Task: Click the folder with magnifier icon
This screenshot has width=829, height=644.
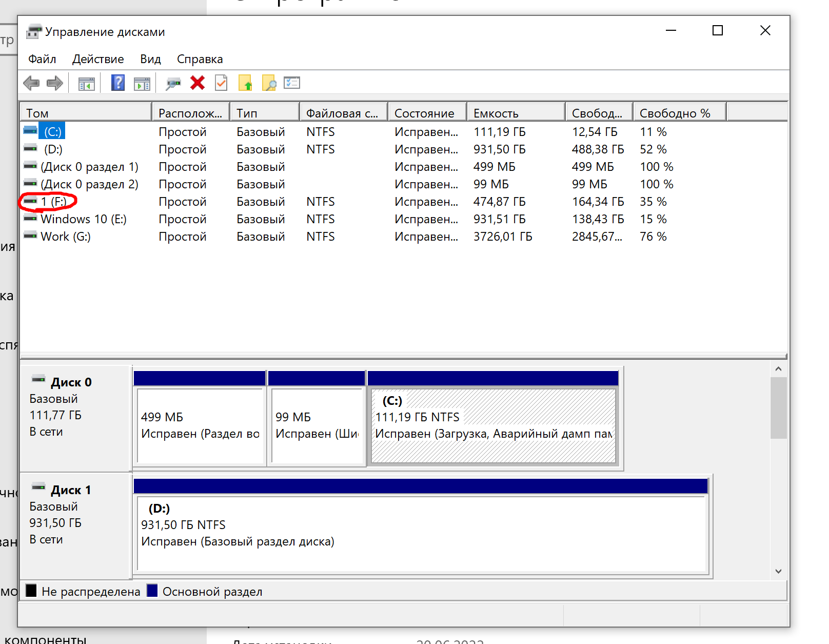Action: 269,83
